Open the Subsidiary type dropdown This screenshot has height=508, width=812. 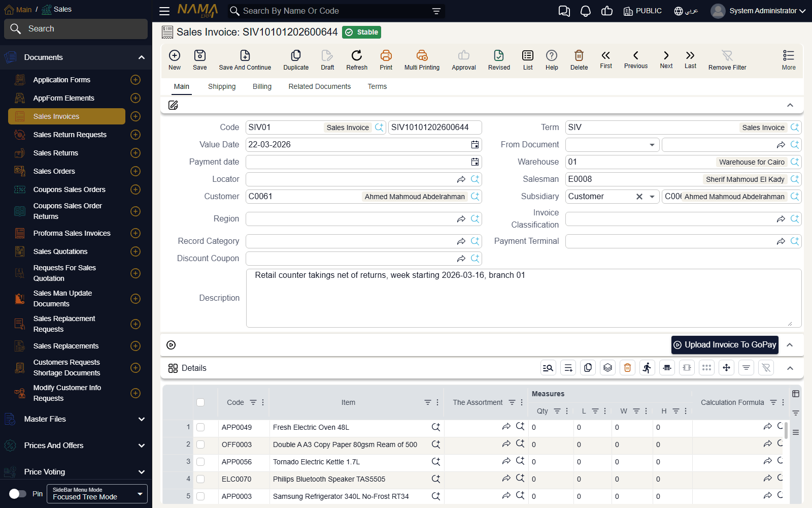point(652,197)
